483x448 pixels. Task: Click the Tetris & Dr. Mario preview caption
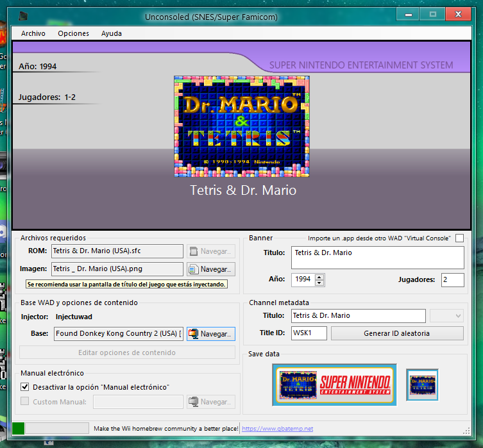(243, 190)
